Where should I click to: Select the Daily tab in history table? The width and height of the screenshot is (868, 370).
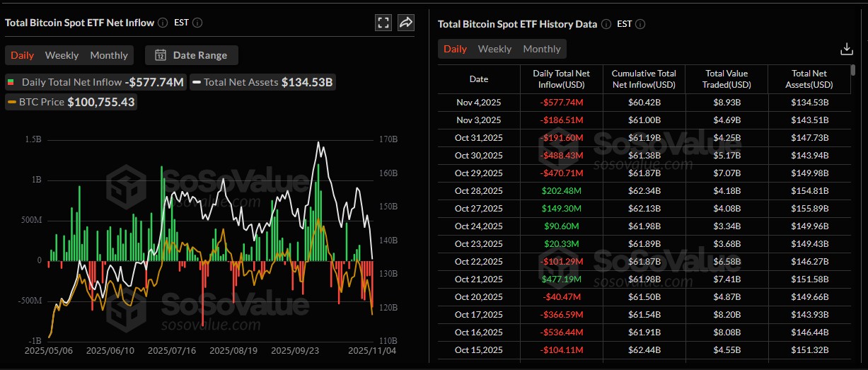[x=455, y=49]
